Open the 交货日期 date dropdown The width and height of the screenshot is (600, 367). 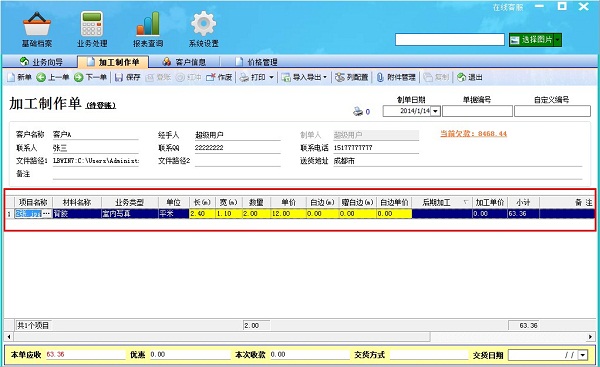(x=582, y=355)
